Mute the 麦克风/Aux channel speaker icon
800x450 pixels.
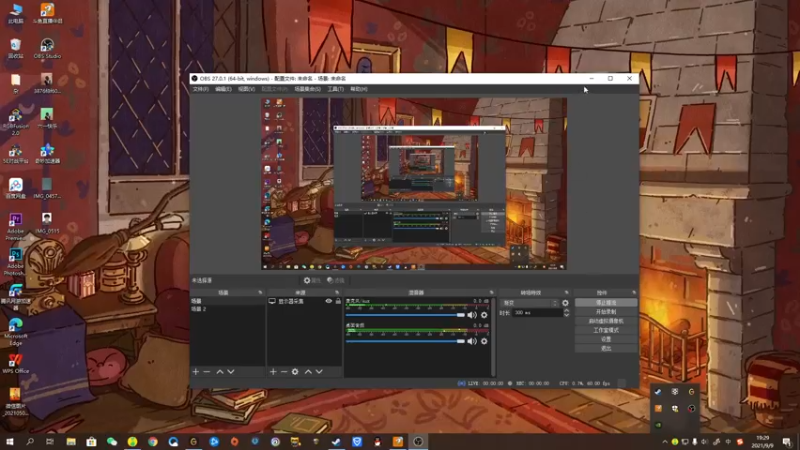point(471,315)
